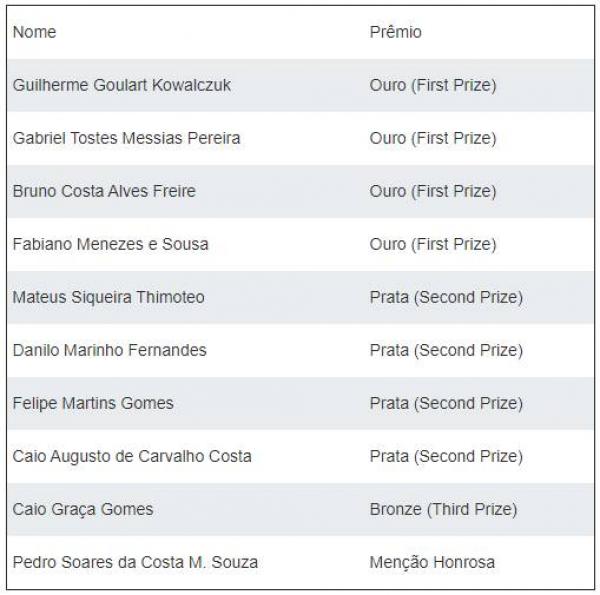
Task: Select the name Caio Augusto de Carvalho Costa
Action: (132, 456)
